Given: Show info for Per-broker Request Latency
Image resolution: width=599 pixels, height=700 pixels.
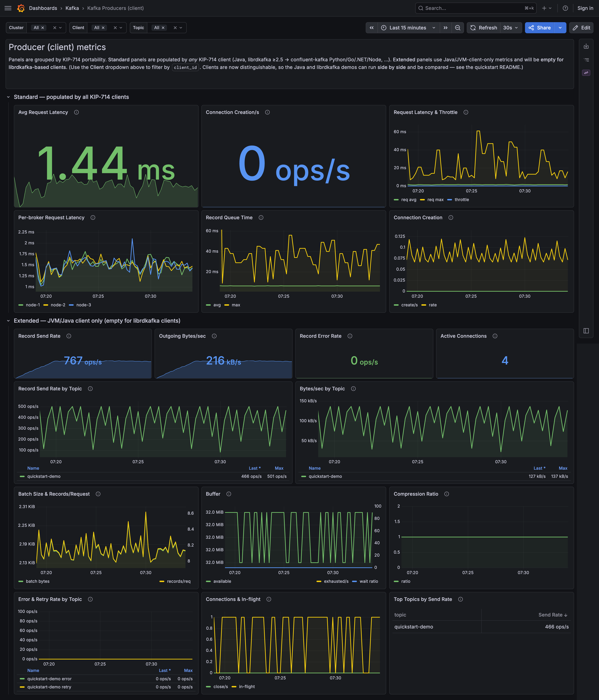Looking at the screenshot, I should click(x=93, y=218).
